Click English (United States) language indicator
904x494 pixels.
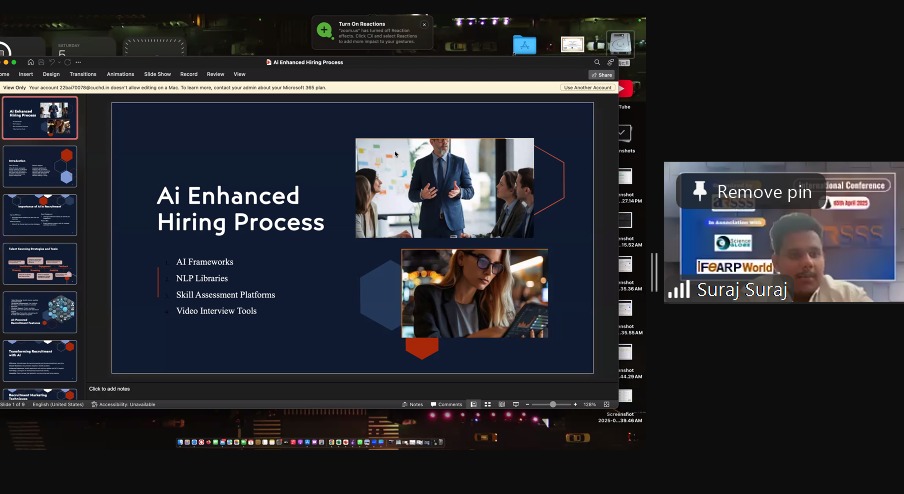[58, 405]
